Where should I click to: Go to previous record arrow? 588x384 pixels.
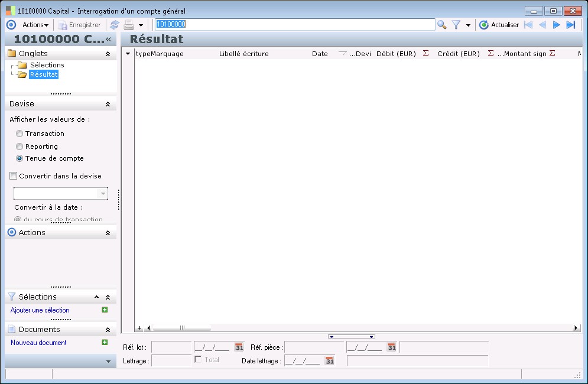coord(542,25)
